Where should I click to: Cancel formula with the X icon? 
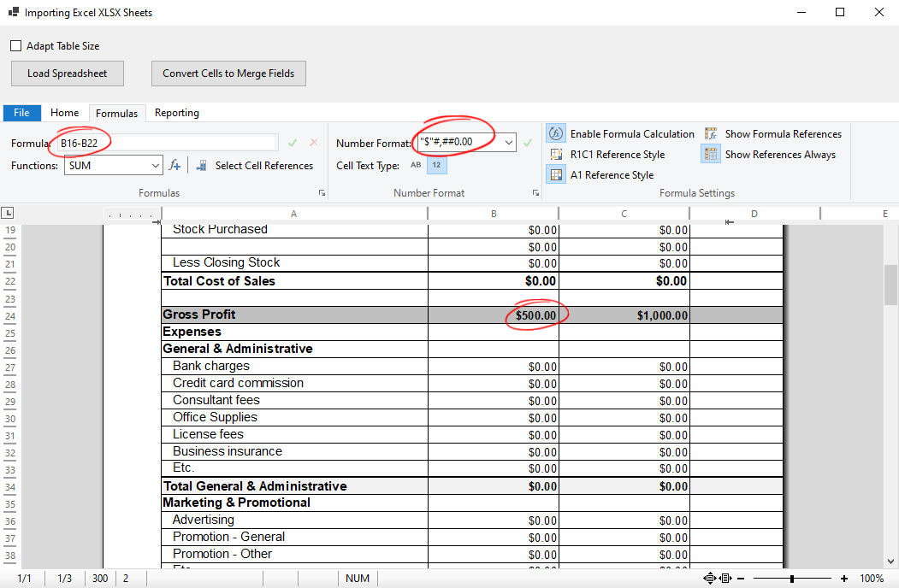pyautogui.click(x=314, y=143)
